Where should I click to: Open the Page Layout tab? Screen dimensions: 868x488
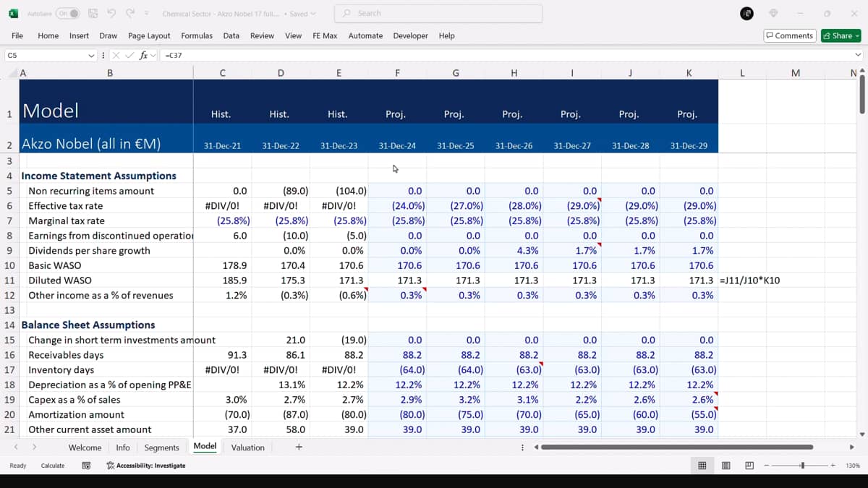point(149,35)
